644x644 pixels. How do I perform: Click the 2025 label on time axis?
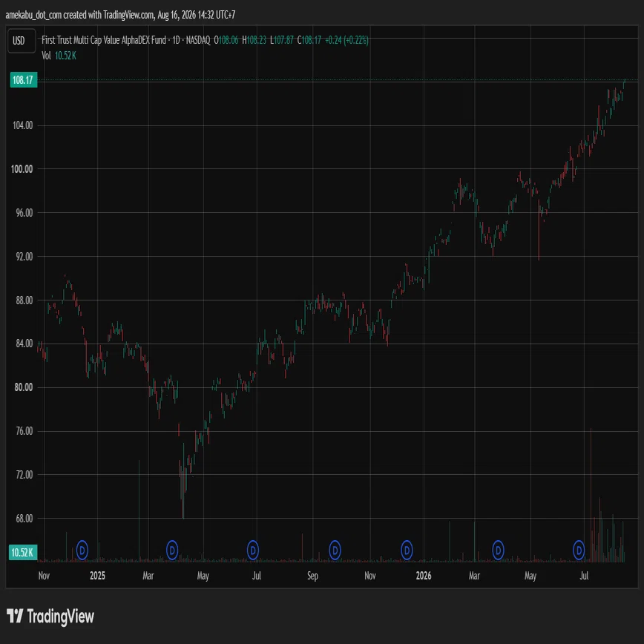(x=97, y=576)
